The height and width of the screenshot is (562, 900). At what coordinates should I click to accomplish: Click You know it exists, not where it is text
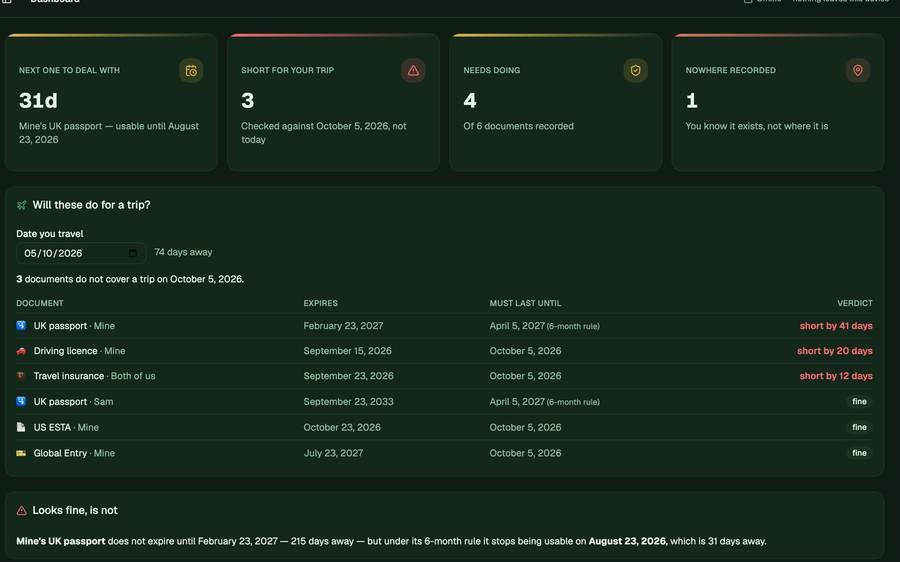pyautogui.click(x=757, y=126)
